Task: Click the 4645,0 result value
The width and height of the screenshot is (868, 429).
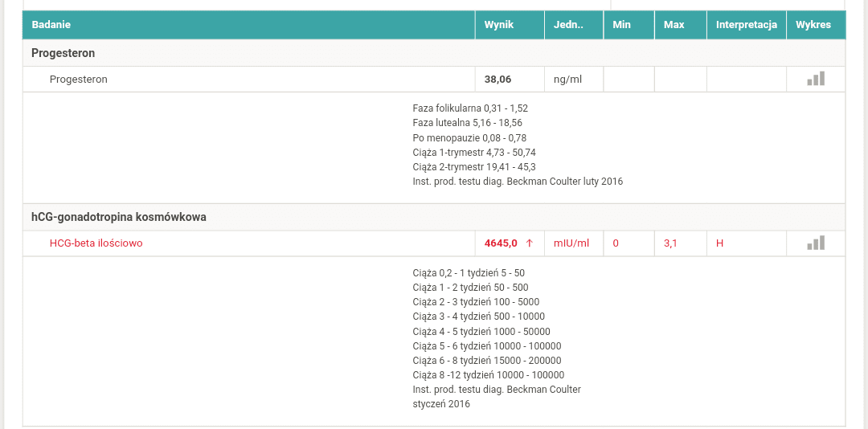Action: 500,243
